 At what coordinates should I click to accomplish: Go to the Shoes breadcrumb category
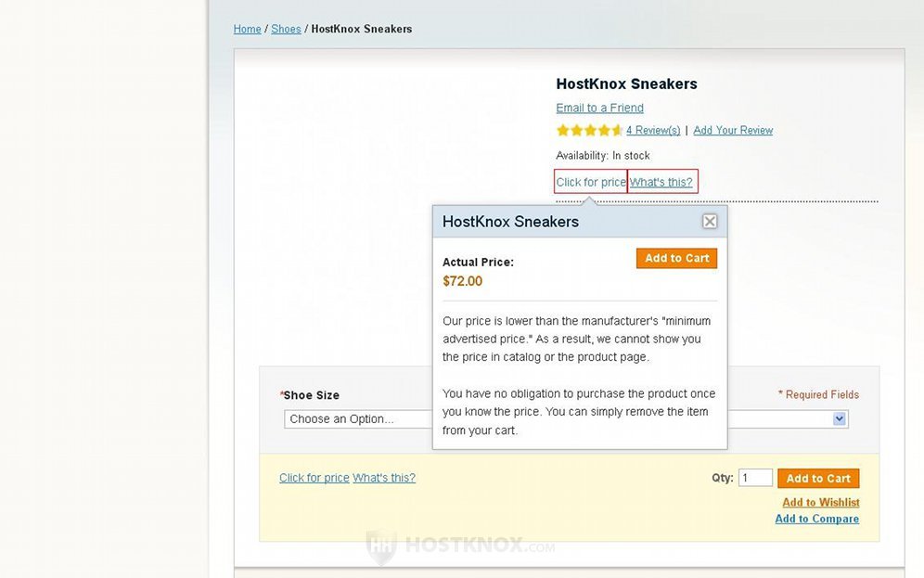(286, 29)
